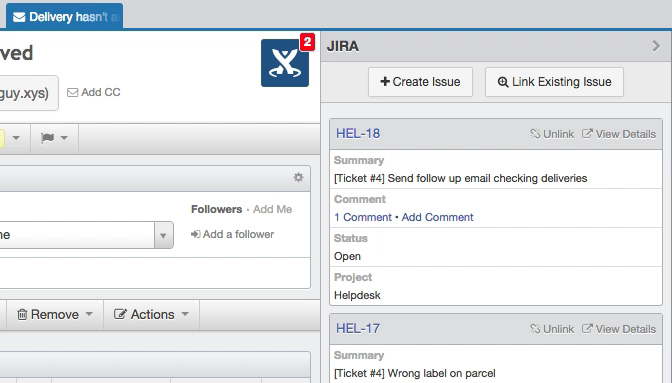Click the Create Issue button
The image size is (672, 383).
click(x=420, y=82)
